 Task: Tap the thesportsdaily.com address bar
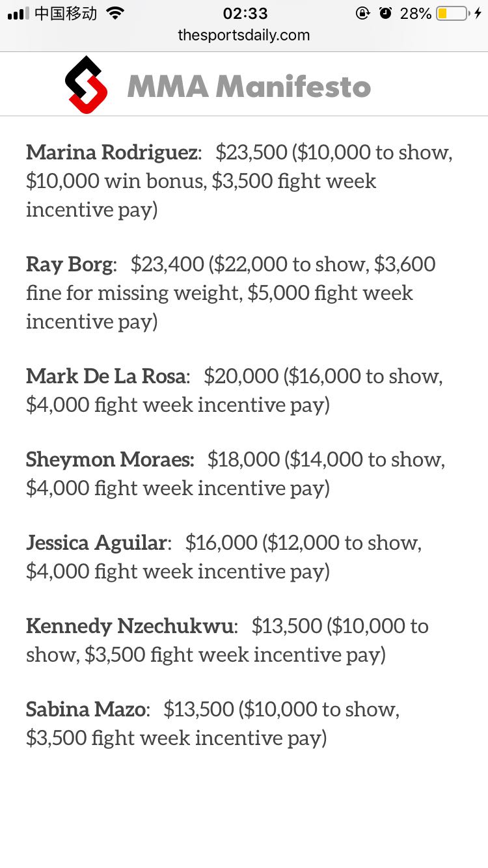244,35
